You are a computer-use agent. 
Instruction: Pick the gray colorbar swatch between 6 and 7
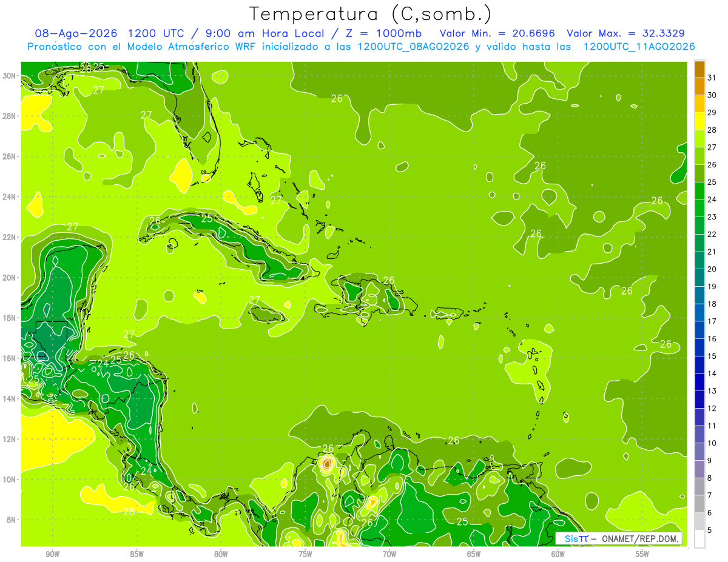[x=699, y=504]
